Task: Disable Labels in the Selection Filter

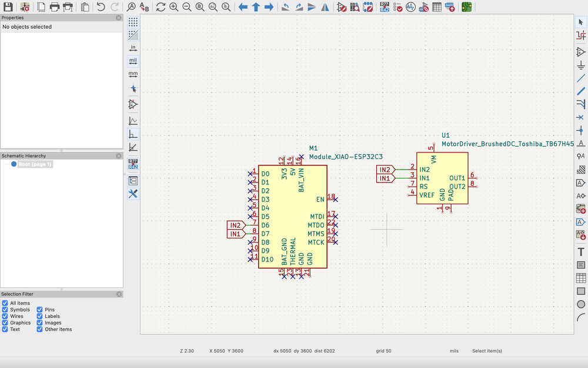Action: coord(39,316)
